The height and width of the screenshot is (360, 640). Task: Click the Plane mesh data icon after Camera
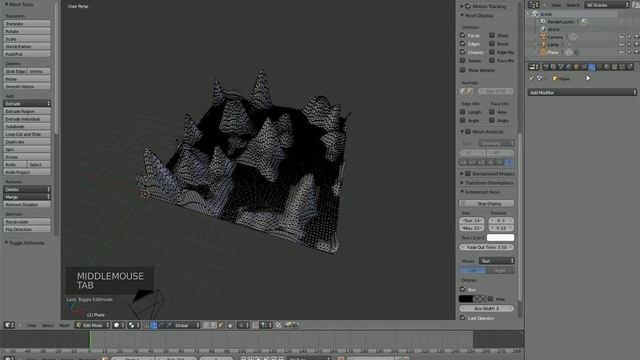click(569, 52)
